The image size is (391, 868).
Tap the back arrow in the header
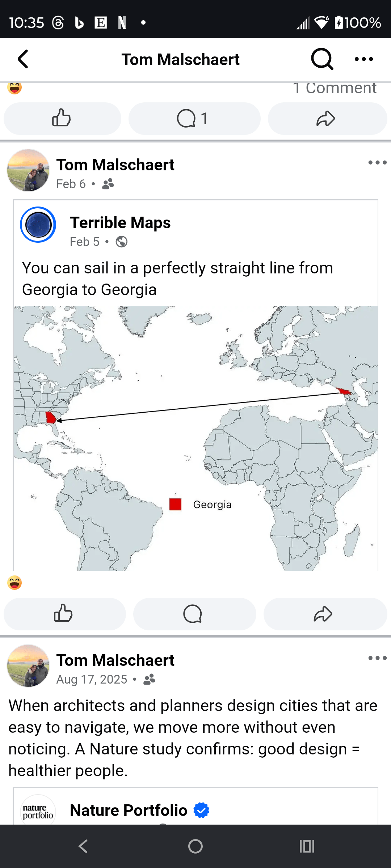point(23,59)
